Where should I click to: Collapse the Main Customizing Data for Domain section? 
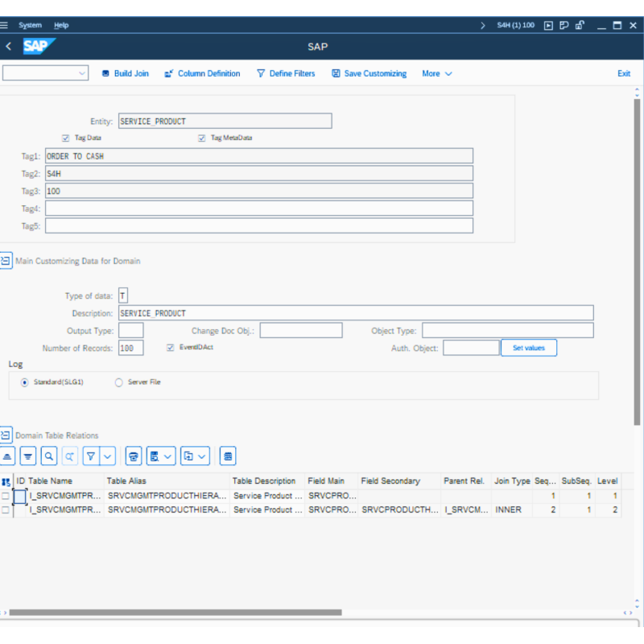click(x=5, y=260)
